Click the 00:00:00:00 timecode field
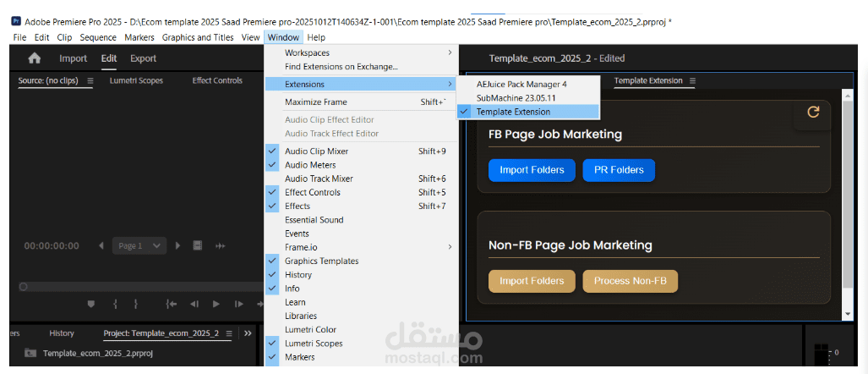The image size is (868, 374). 52,246
